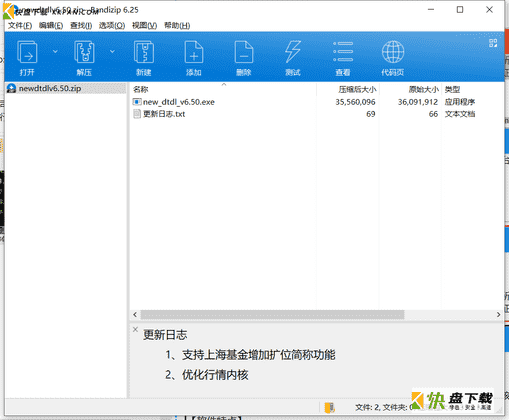Click the zip archive icon in tree
The width and height of the screenshot is (509, 420).
(11, 88)
